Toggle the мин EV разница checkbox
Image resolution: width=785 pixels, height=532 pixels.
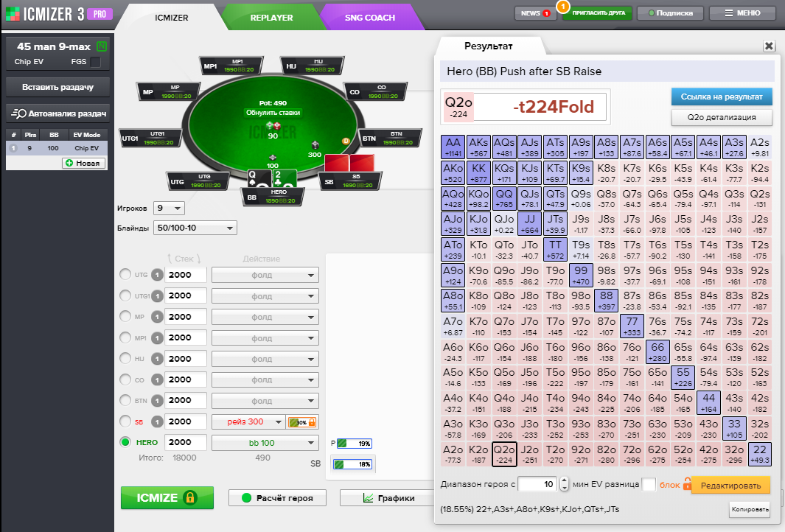pyautogui.click(x=649, y=484)
